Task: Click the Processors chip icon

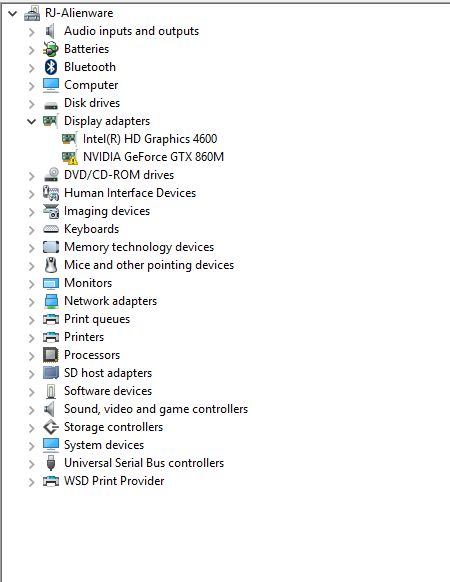Action: pyautogui.click(x=51, y=355)
